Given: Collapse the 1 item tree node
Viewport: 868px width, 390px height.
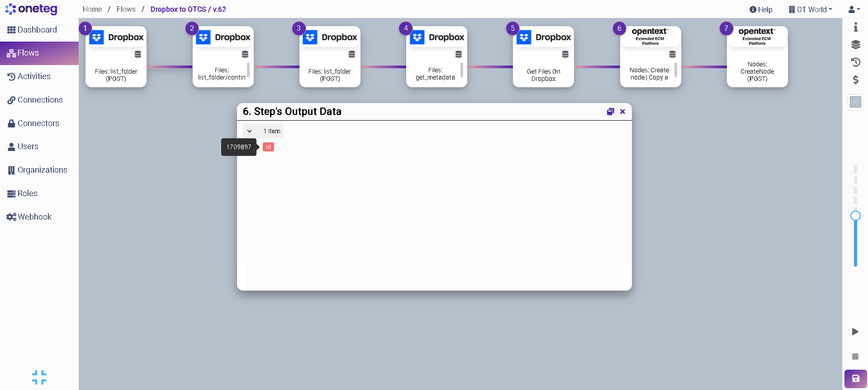Looking at the screenshot, I should pos(249,131).
